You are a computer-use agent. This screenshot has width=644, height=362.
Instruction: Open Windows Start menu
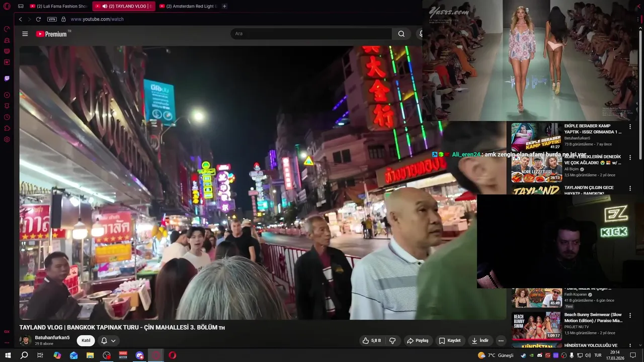click(x=8, y=355)
